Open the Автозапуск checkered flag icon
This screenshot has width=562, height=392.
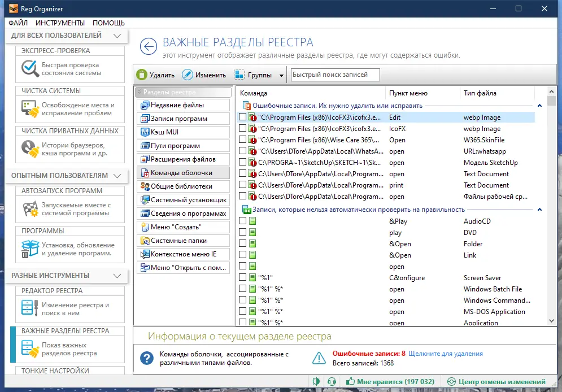click(30, 209)
